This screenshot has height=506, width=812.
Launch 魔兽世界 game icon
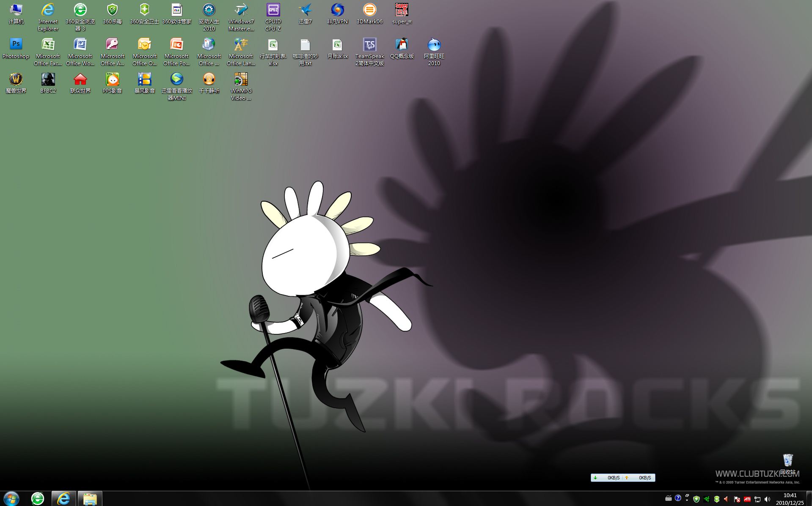(x=16, y=83)
